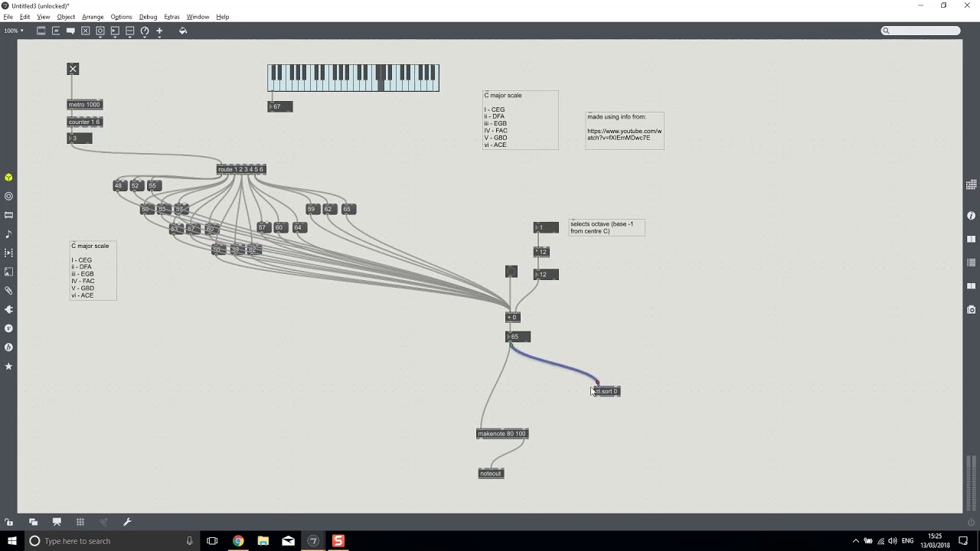Open the file browser paperclip icon in sidebar

[8, 291]
